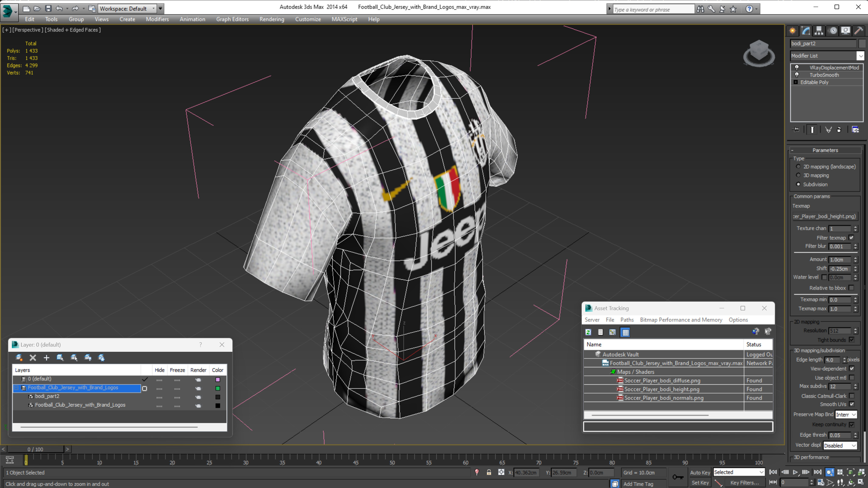Open the MAXScript menu
Viewport: 868px width, 488px height.
point(344,19)
